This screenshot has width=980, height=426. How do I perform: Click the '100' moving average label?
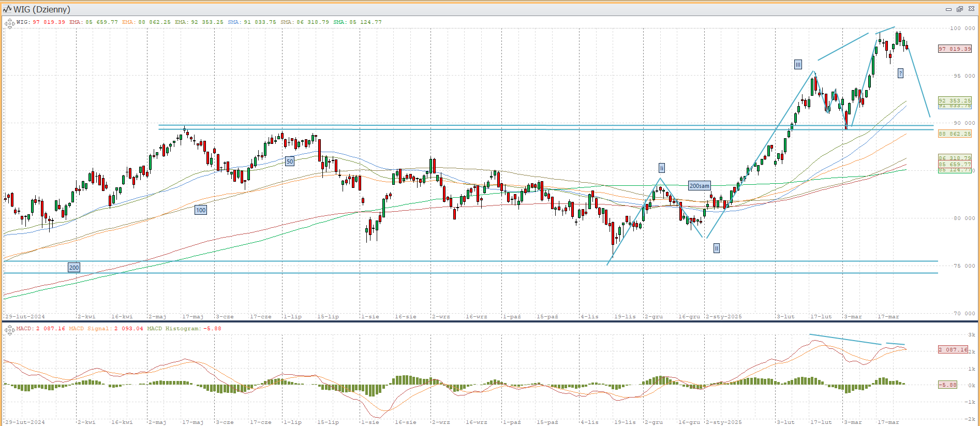[x=201, y=210]
